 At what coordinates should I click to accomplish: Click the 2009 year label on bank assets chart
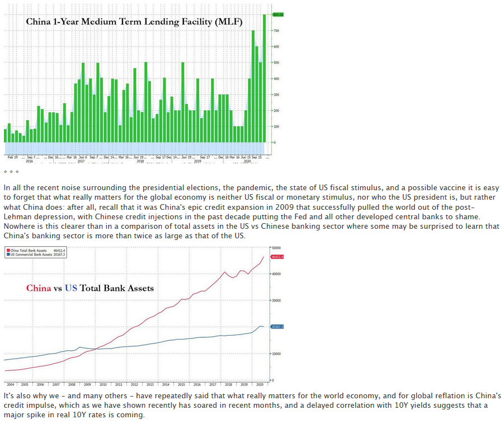87,384
